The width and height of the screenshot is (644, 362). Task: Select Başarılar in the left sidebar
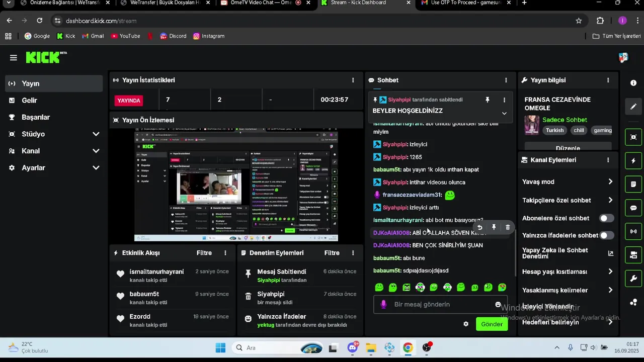coord(54,117)
